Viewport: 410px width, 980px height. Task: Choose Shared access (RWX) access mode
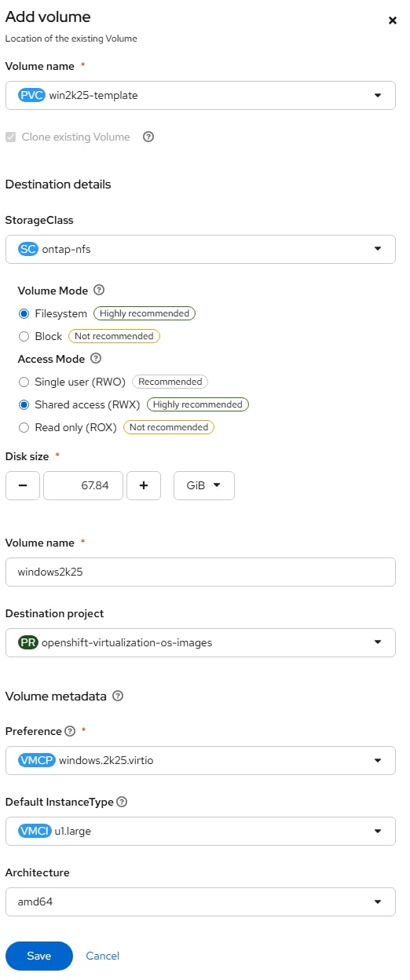24,404
